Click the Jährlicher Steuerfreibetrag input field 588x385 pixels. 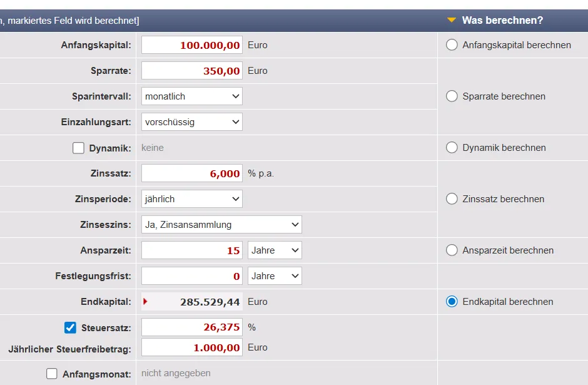[x=191, y=347]
